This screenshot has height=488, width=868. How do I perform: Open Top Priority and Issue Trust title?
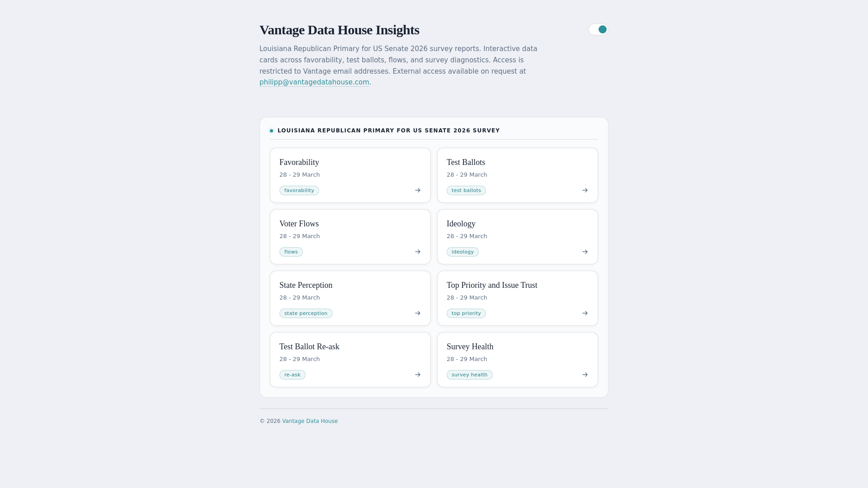click(x=492, y=285)
